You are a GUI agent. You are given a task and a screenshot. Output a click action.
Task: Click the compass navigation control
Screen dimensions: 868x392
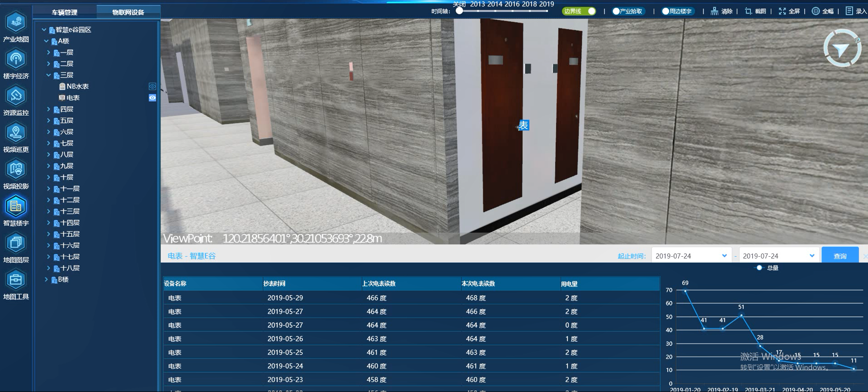click(841, 48)
